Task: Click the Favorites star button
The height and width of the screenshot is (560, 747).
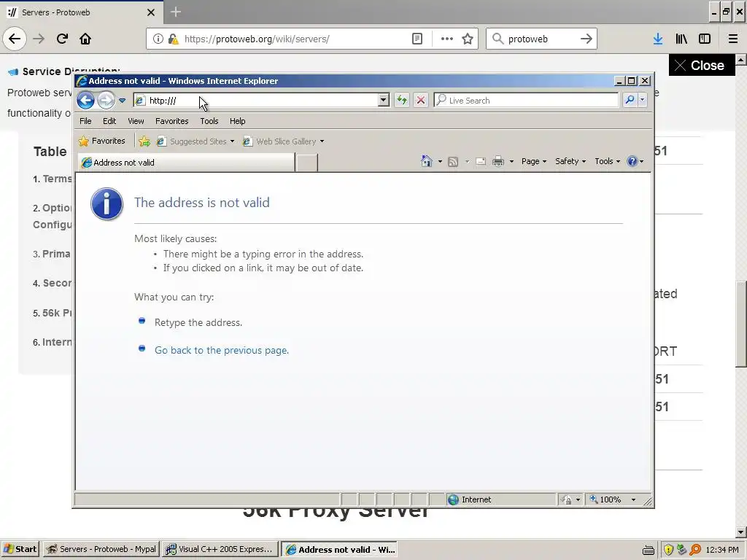Action: tap(102, 141)
